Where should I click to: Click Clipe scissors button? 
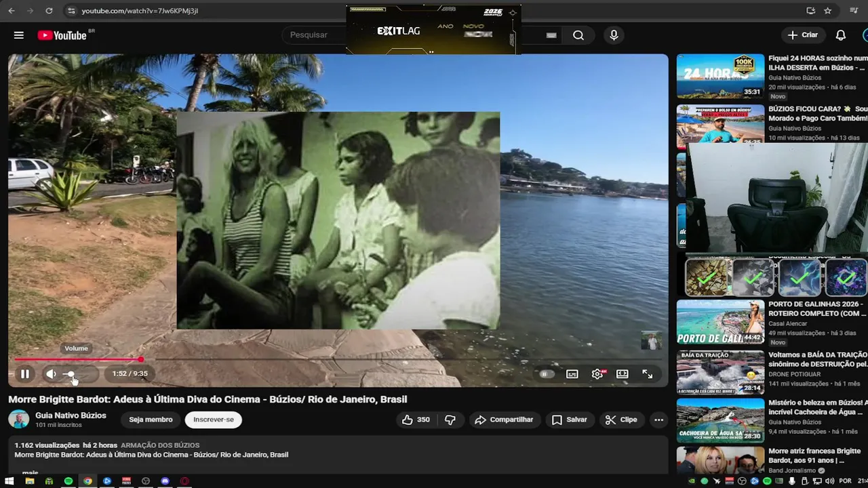(621, 420)
